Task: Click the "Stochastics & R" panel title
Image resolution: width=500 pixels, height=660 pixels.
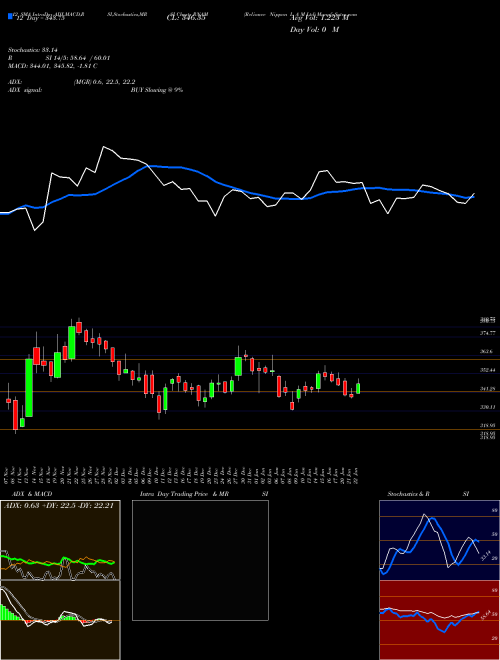Action: [x=409, y=494]
